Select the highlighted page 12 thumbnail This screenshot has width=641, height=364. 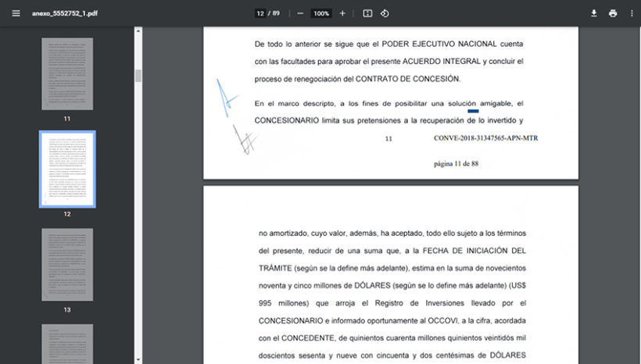pos(67,170)
